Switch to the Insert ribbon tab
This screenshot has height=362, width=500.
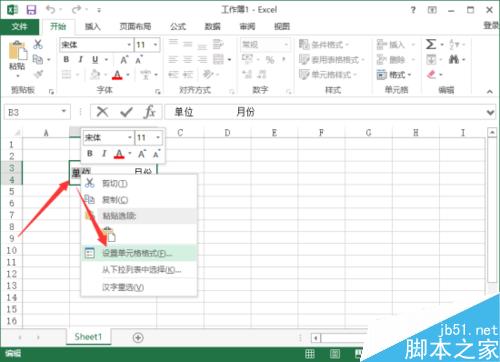(x=92, y=26)
